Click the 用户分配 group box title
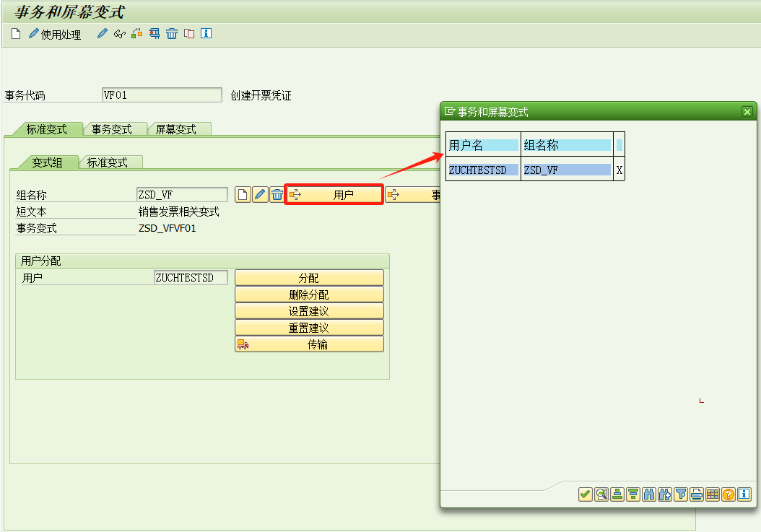The height and width of the screenshot is (532, 761). point(40,261)
